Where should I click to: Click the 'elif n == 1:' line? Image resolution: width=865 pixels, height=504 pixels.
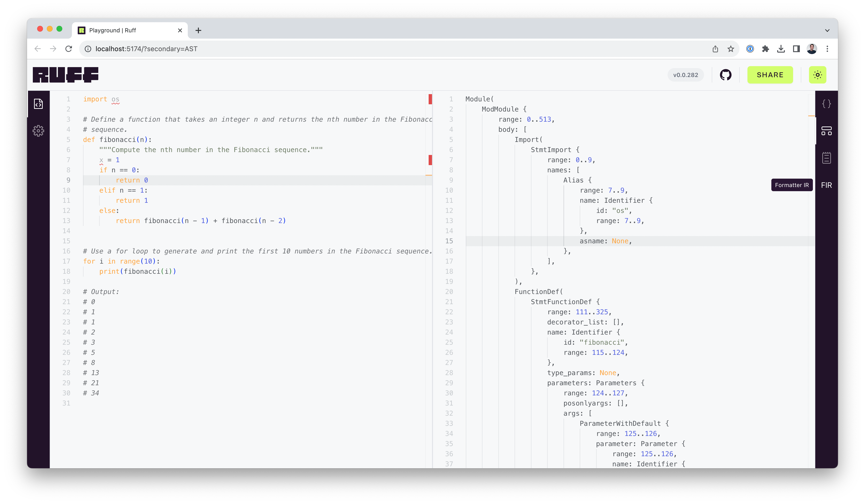[x=123, y=190]
